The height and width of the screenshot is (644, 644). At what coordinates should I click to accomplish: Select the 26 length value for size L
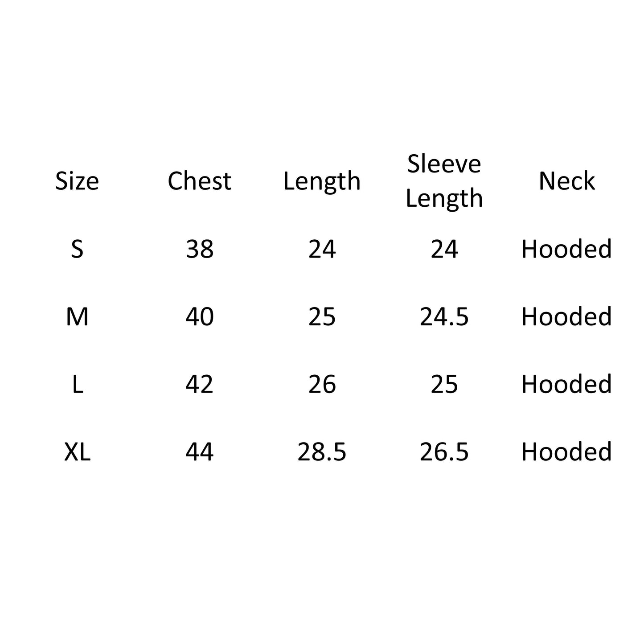click(322, 384)
